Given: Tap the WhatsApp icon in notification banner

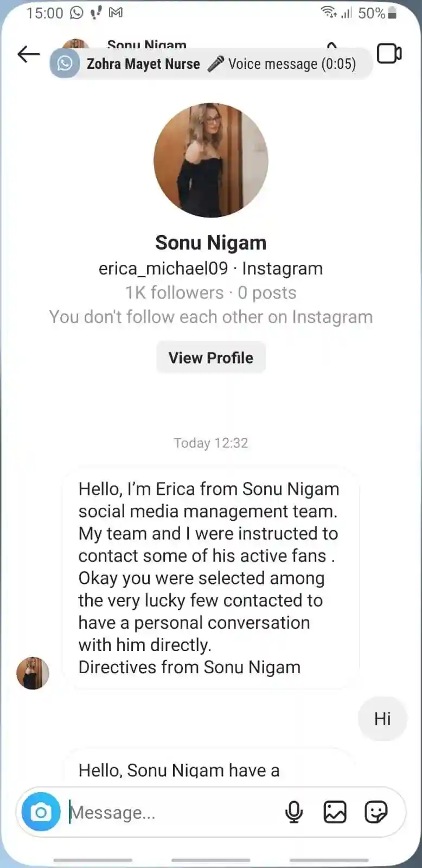Looking at the screenshot, I should [x=65, y=63].
